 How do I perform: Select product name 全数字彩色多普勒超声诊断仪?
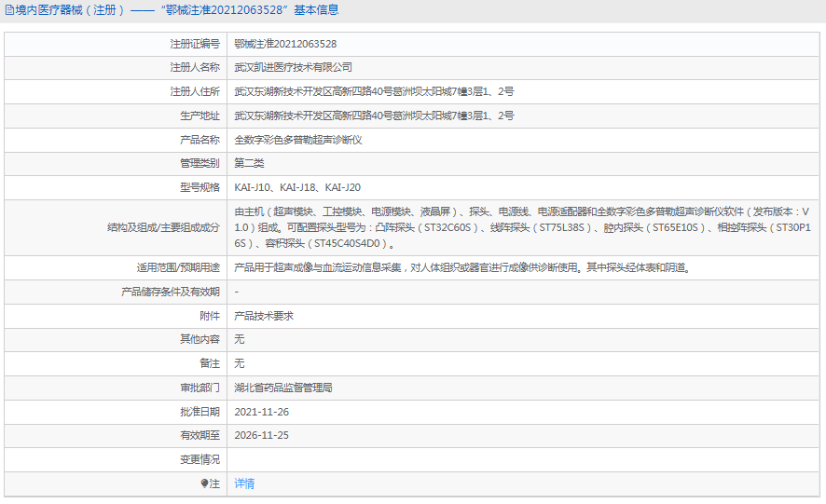tap(298, 140)
